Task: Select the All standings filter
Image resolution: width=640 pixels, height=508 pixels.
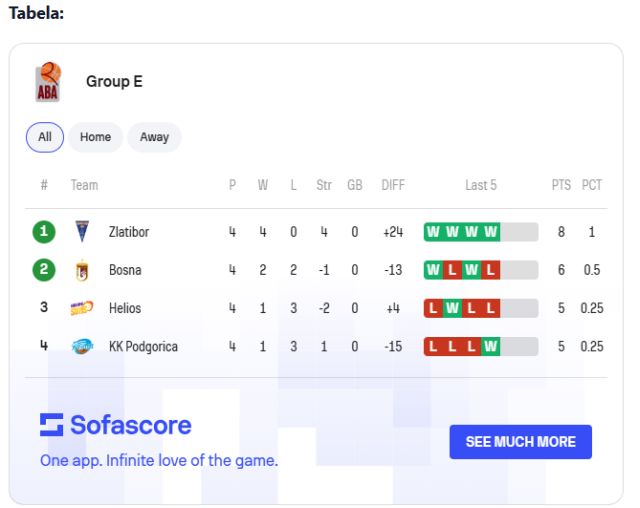Action: [x=45, y=137]
